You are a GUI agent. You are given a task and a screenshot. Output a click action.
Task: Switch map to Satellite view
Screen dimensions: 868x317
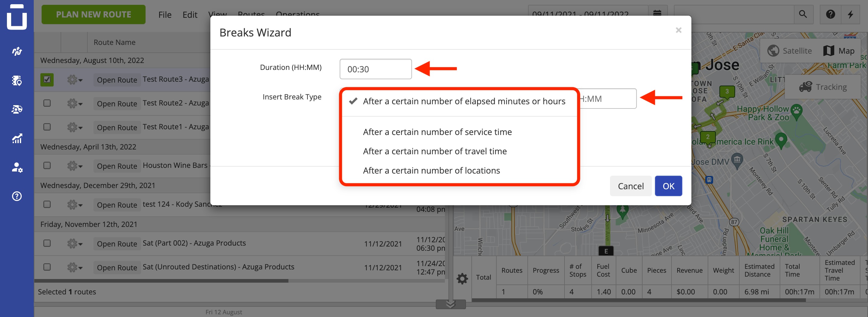pyautogui.click(x=790, y=51)
